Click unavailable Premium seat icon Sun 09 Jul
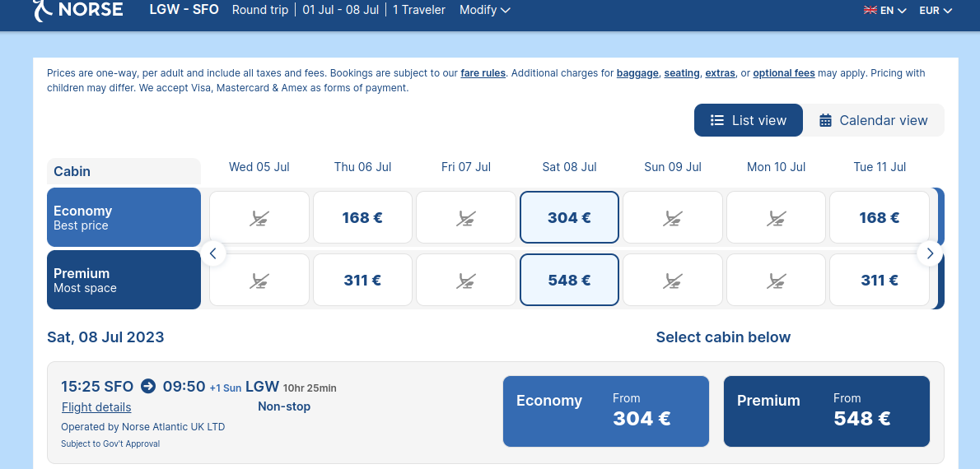Screen dimensions: 980x469 (x=673, y=281)
